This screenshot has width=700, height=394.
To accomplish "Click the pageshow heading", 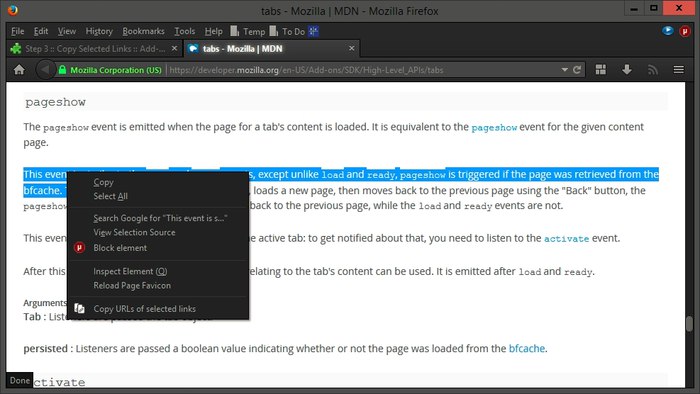I will [x=55, y=102].
